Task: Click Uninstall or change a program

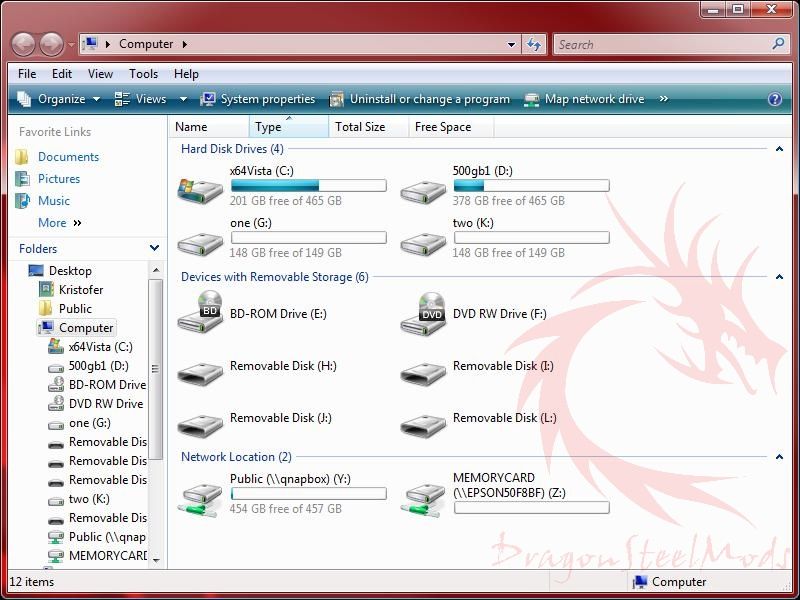Action: (419, 99)
